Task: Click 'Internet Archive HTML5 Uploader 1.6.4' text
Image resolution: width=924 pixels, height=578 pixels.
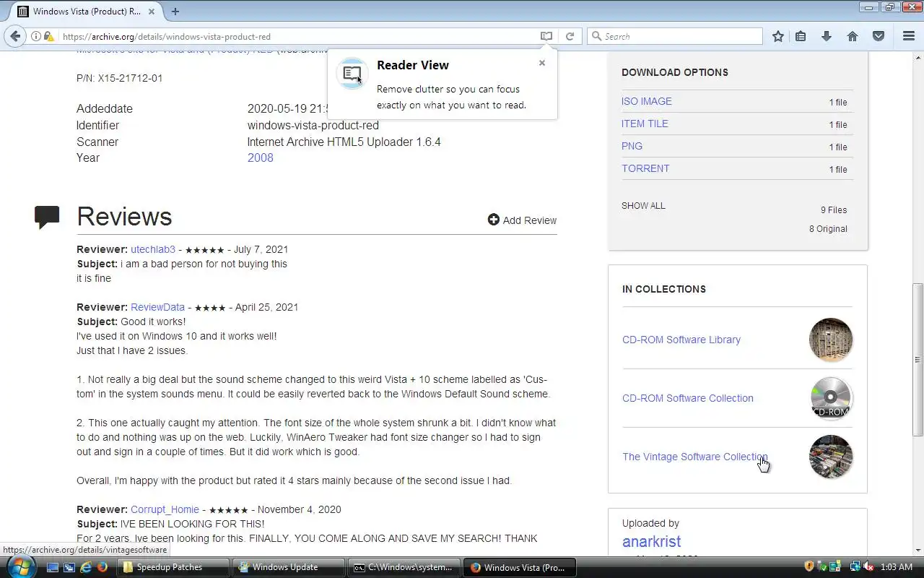Action: click(344, 142)
